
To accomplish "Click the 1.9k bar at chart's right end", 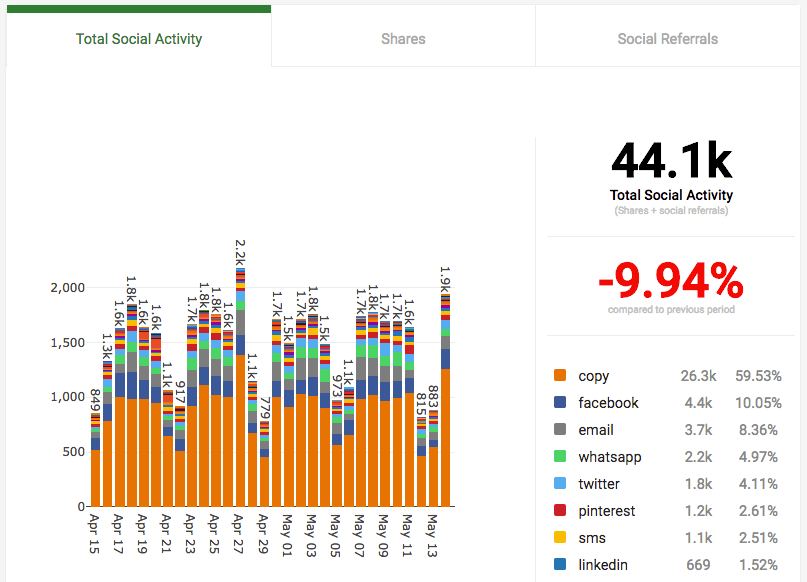I will [x=445, y=400].
